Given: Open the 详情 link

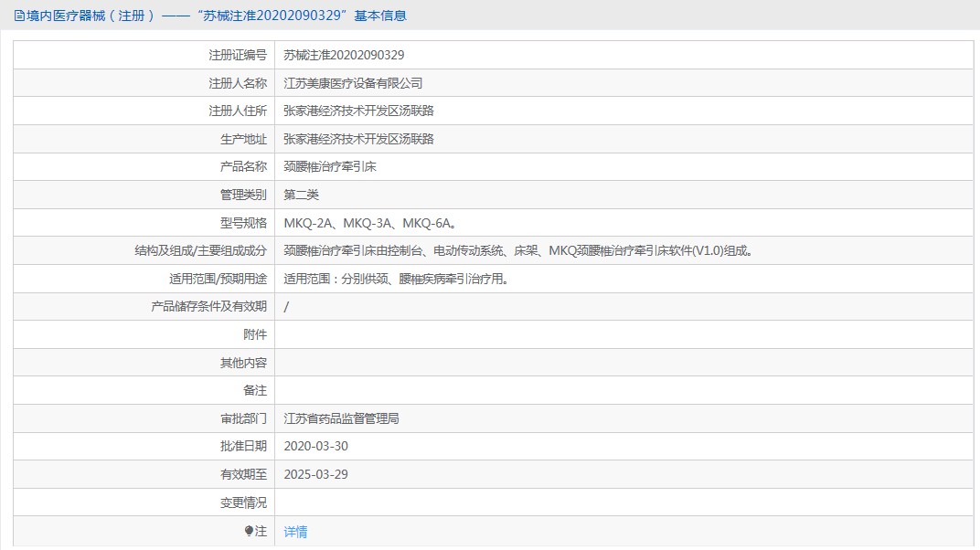Looking at the screenshot, I should point(295,532).
